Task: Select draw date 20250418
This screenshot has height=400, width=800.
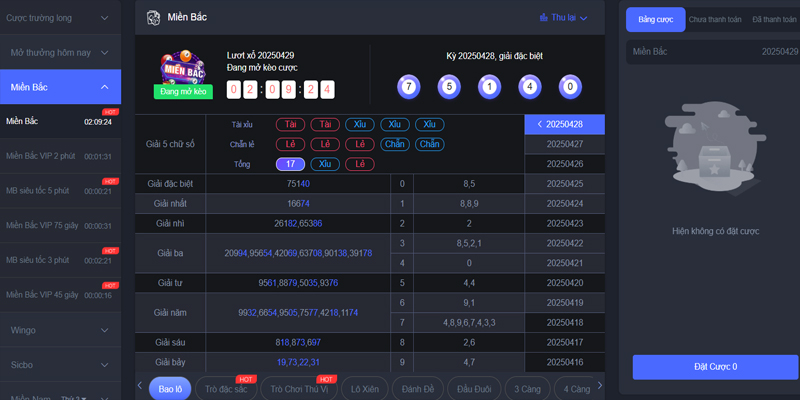Action: coord(565,322)
